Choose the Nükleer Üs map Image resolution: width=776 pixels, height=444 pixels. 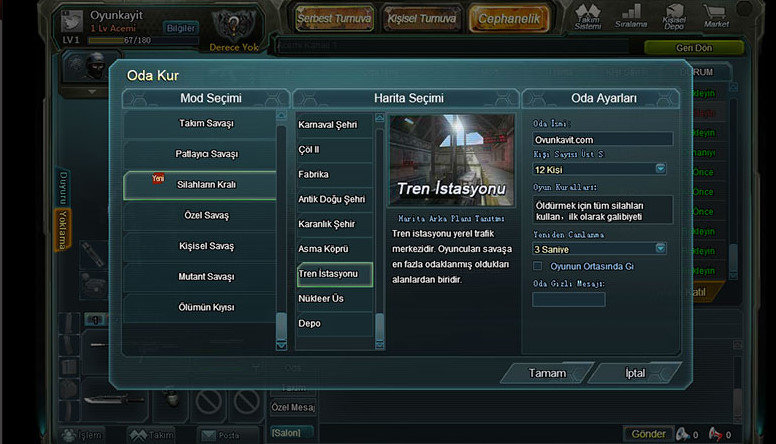[335, 298]
